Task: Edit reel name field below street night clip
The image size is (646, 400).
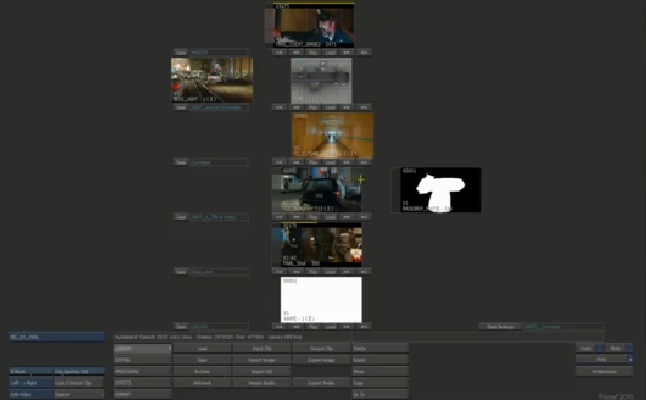Action: point(219,107)
